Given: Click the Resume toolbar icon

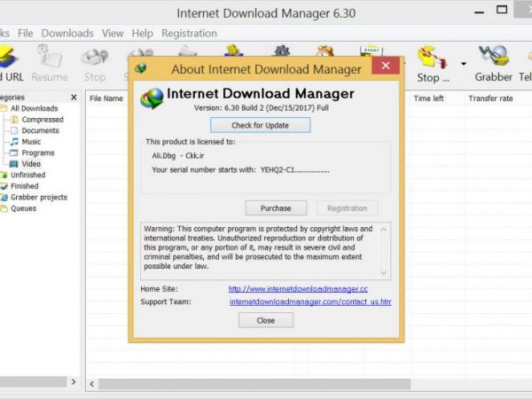Looking at the screenshot, I should 50,64.
